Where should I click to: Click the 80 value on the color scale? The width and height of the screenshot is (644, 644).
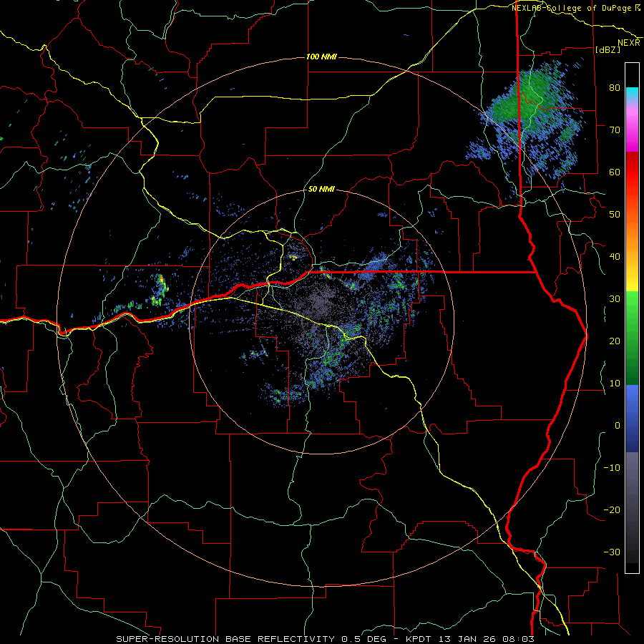point(615,87)
